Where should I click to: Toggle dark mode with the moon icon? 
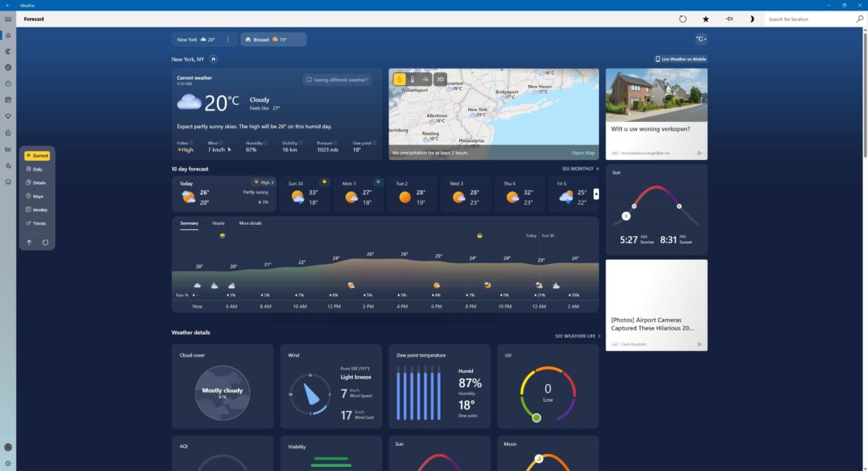point(752,18)
